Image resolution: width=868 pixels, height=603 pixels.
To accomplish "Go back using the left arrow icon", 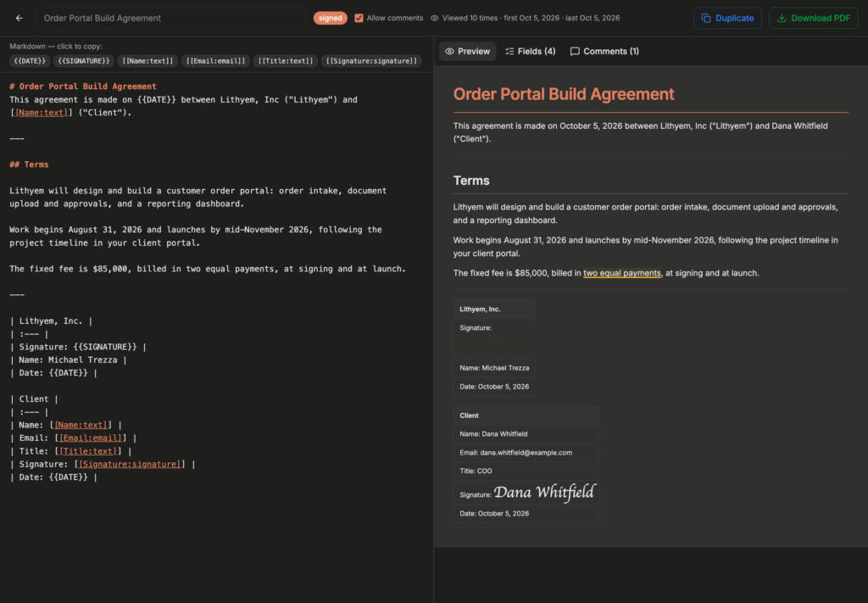I will click(19, 19).
